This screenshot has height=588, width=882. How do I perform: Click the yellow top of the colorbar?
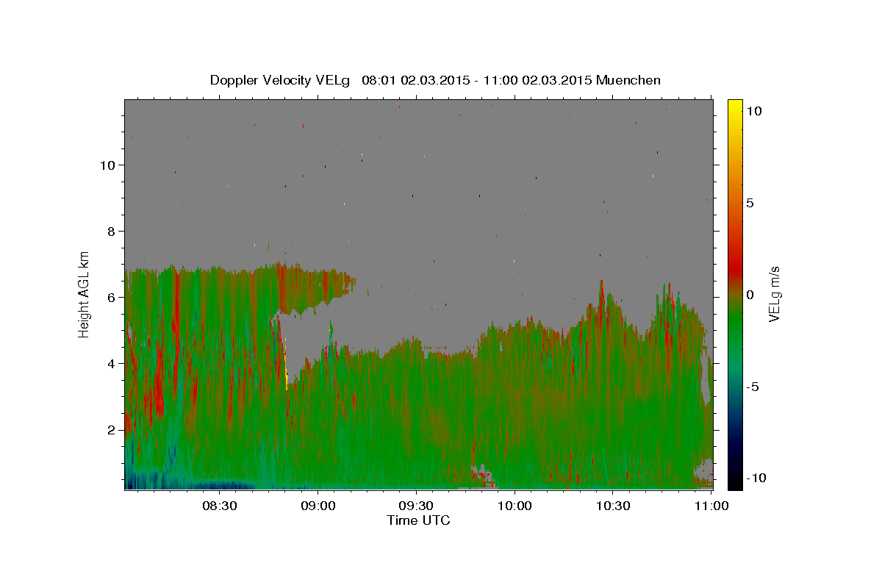[x=734, y=107]
